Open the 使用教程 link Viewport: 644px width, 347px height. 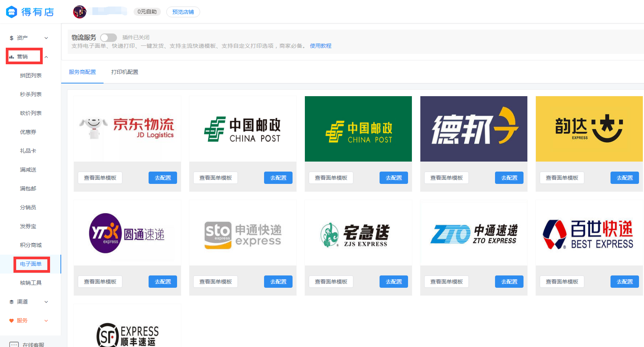pos(321,46)
